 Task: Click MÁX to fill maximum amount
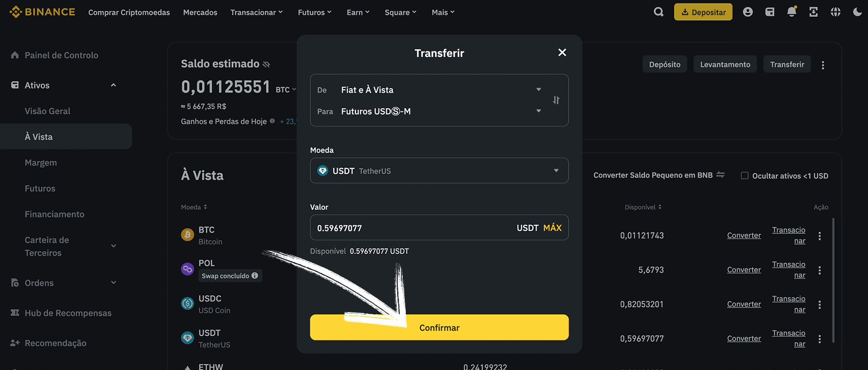click(x=552, y=228)
